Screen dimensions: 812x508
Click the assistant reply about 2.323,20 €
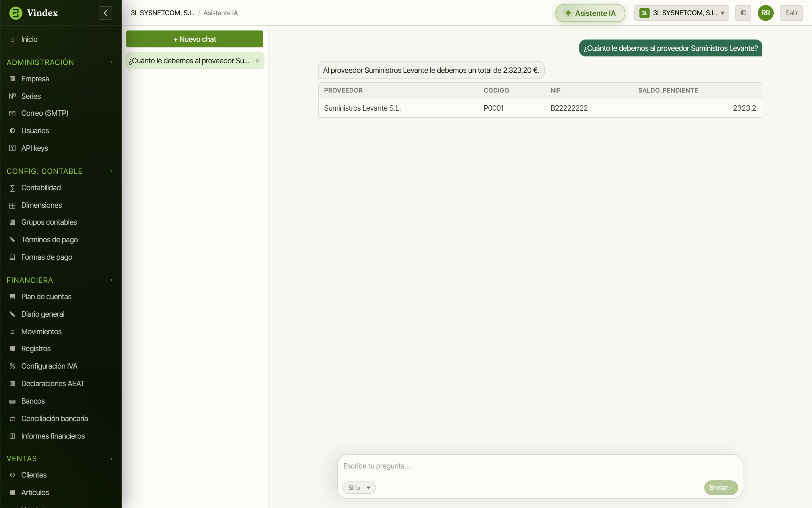431,70
